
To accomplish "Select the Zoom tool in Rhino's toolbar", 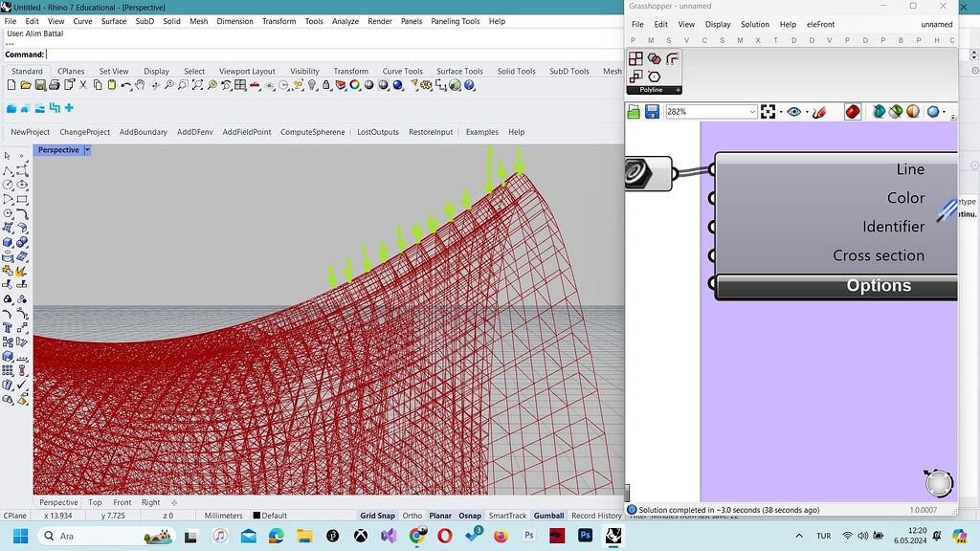I will point(168,85).
